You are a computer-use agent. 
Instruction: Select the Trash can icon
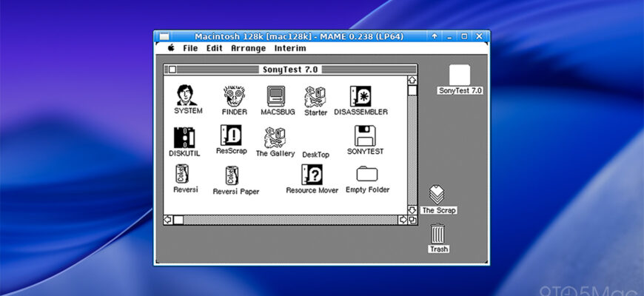pos(437,233)
